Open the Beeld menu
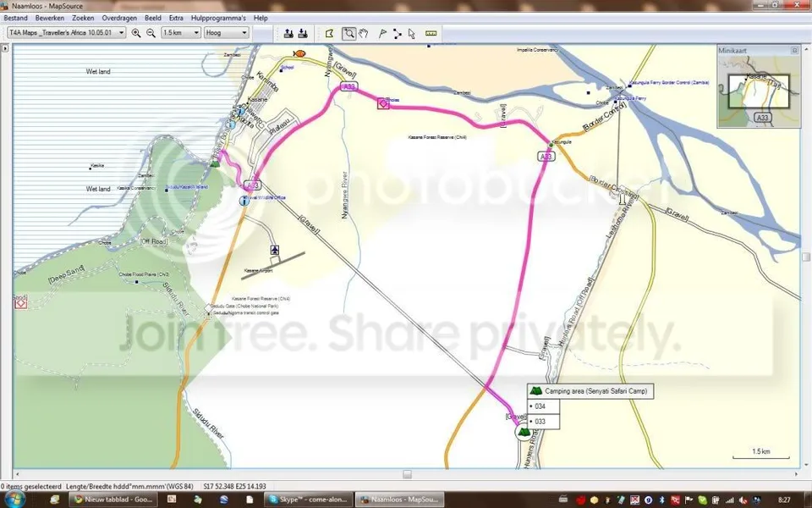This screenshot has width=812, height=508. (x=153, y=18)
